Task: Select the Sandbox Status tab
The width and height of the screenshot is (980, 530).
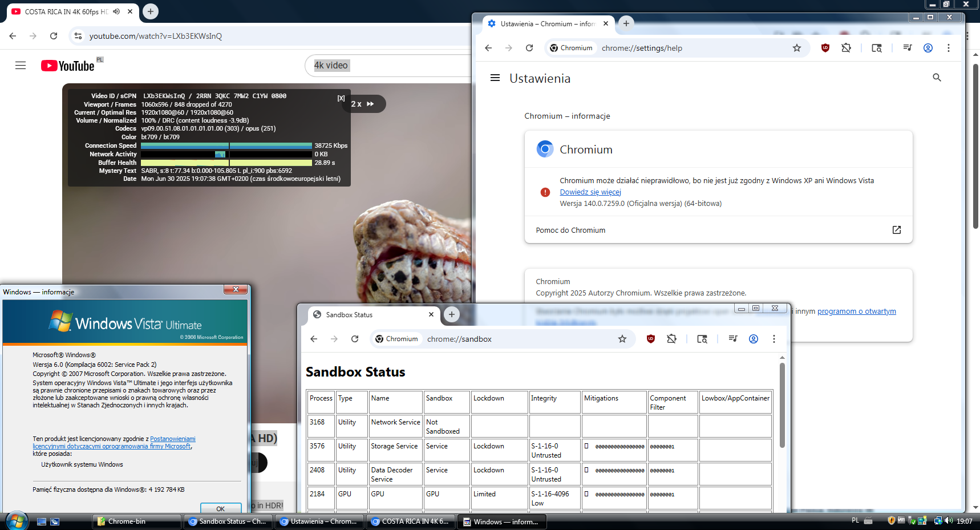Action: [x=373, y=315]
